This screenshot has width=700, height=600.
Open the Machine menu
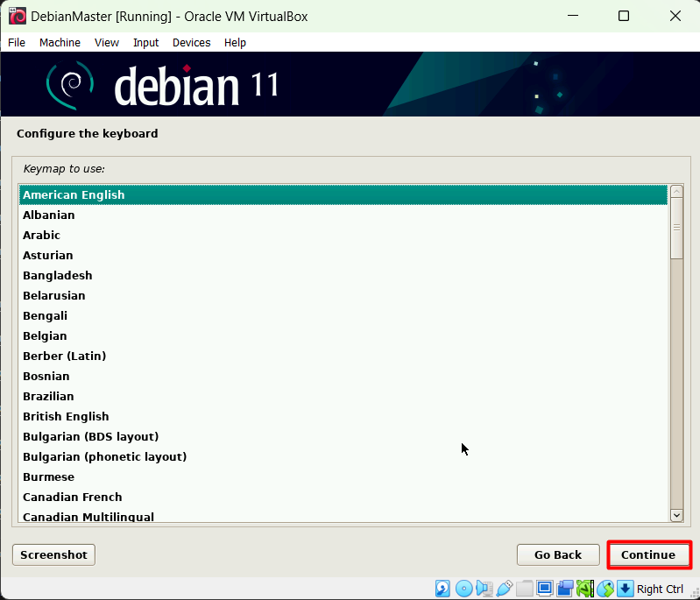pos(60,42)
